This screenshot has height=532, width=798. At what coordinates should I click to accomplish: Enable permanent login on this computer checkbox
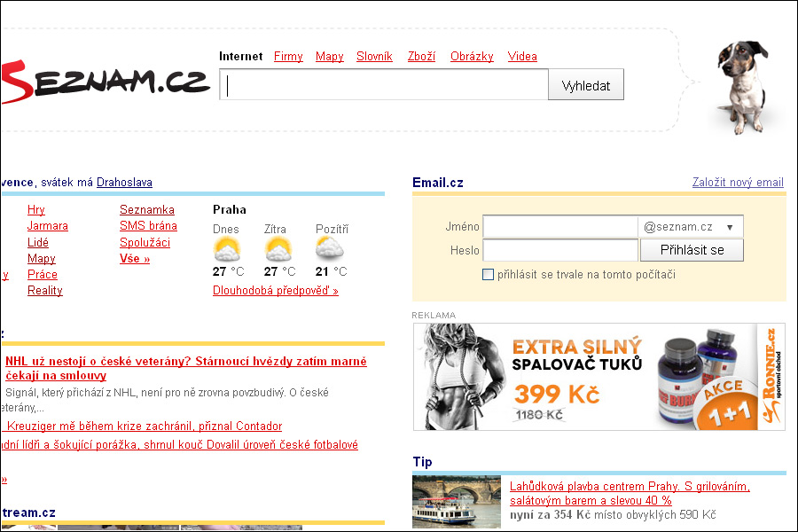pyautogui.click(x=488, y=274)
